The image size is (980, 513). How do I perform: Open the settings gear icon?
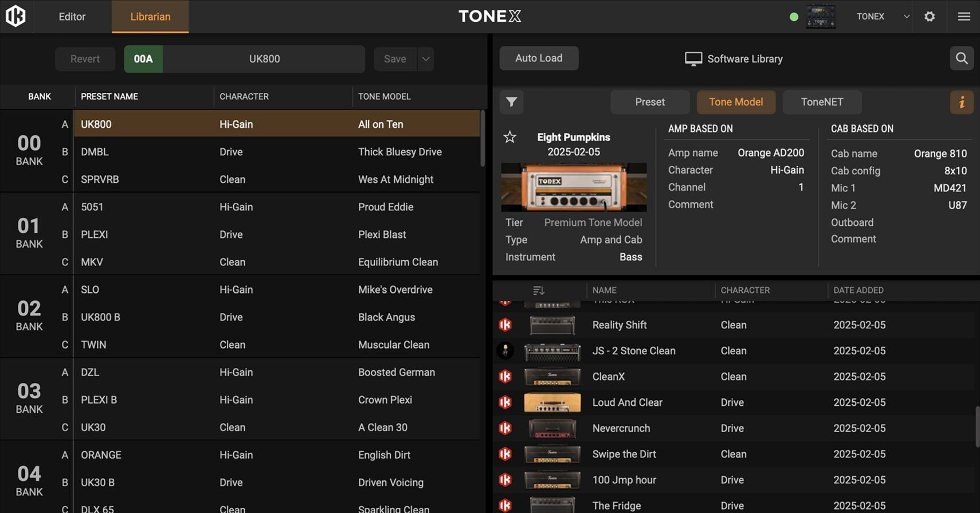click(930, 17)
